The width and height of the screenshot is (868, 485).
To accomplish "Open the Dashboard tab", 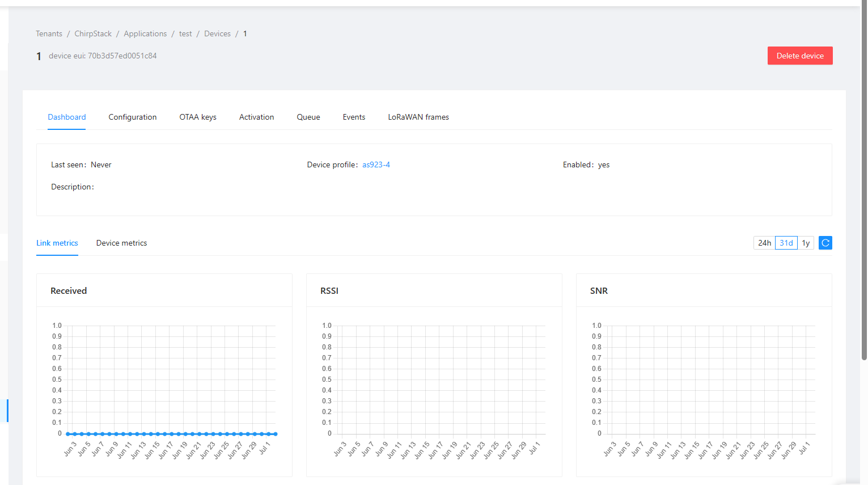I will (x=67, y=117).
